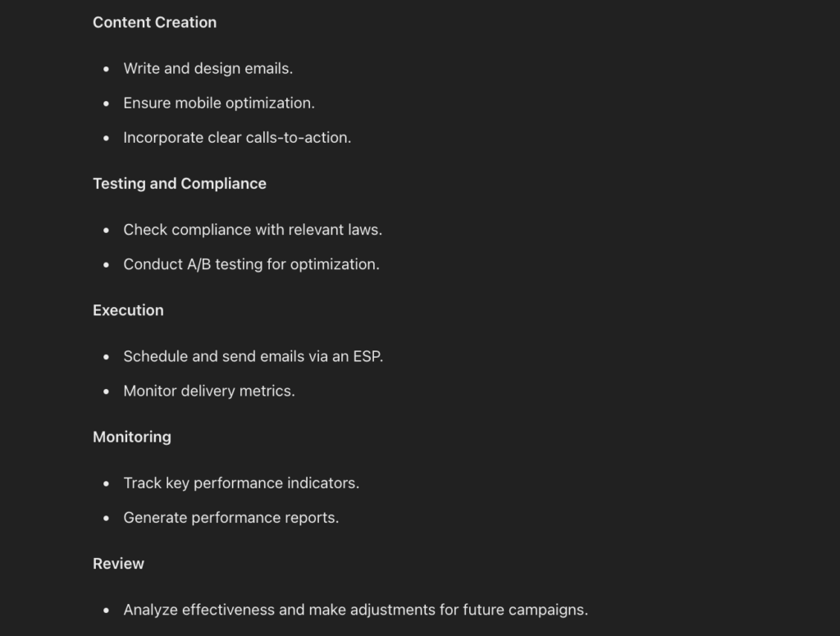The width and height of the screenshot is (840, 636).
Task: Click the bullet beside "Analyze effectiveness" item
Action: pyautogui.click(x=106, y=611)
